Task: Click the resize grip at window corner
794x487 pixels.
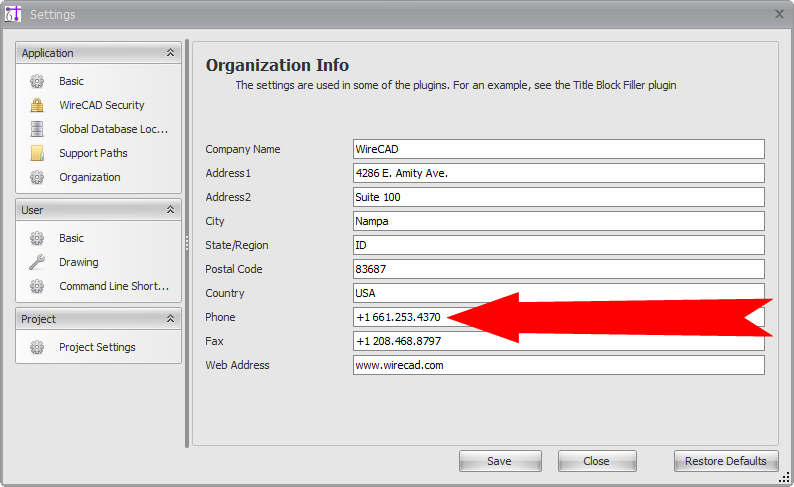Action: pos(784,477)
